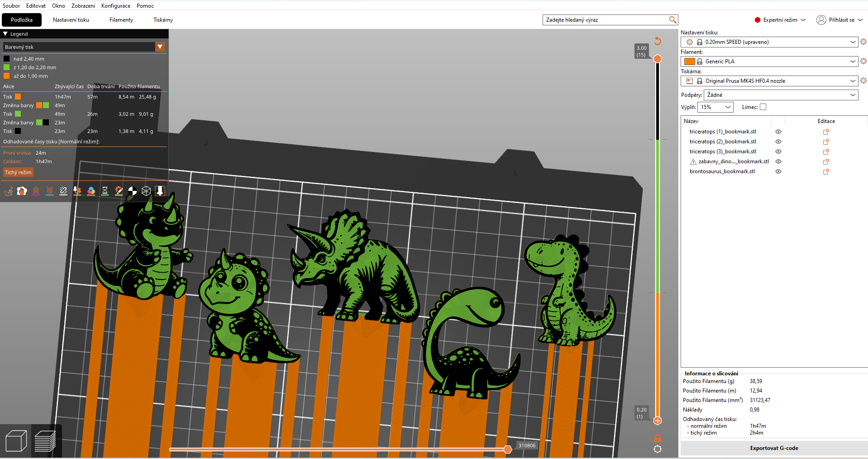
Task: Open the Podpěry supports dropdown
Action: point(781,95)
